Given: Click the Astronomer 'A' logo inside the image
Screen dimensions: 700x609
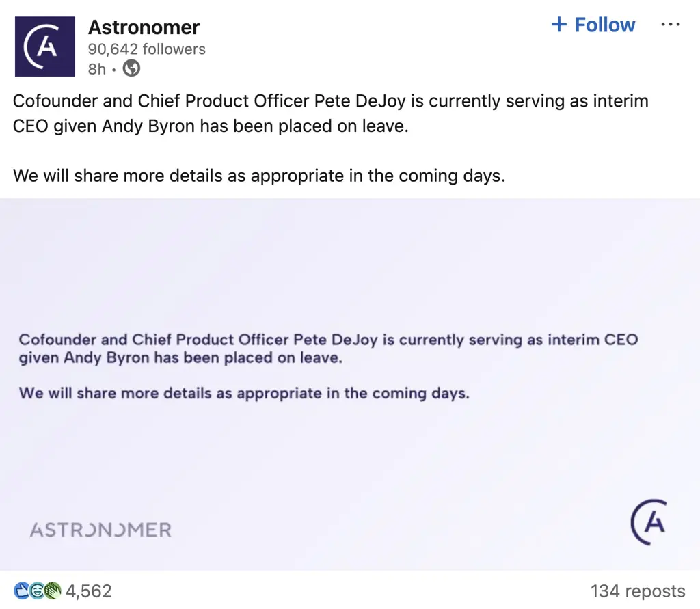Looking at the screenshot, I should click(x=649, y=522).
